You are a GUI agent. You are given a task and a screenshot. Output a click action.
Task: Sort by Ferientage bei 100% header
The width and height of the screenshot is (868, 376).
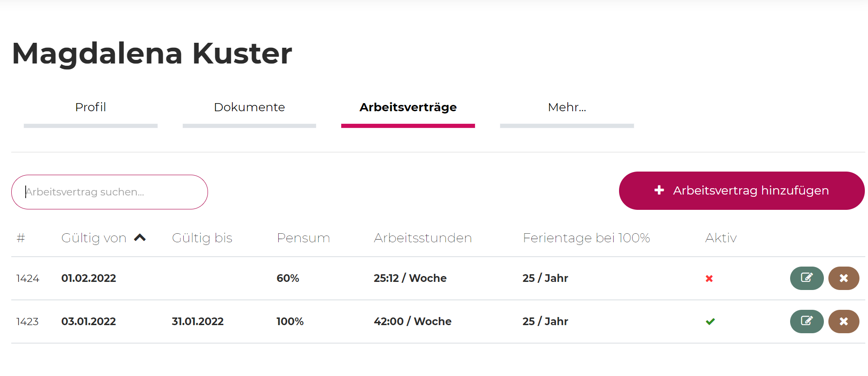point(586,238)
